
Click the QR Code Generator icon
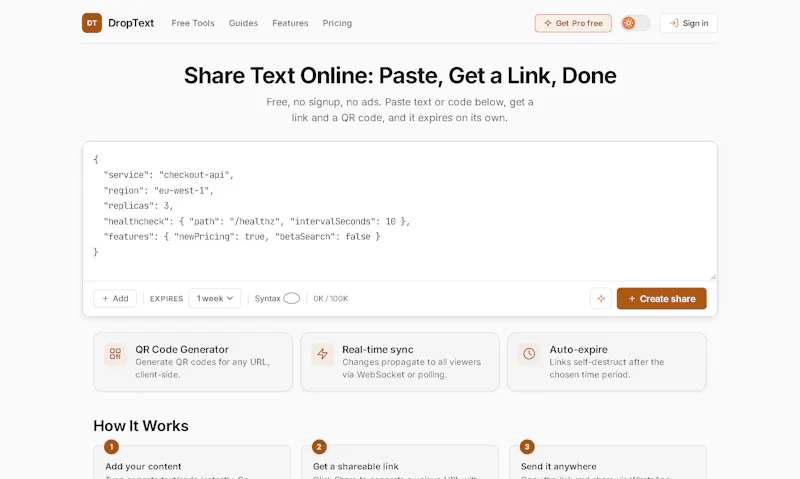tap(115, 354)
